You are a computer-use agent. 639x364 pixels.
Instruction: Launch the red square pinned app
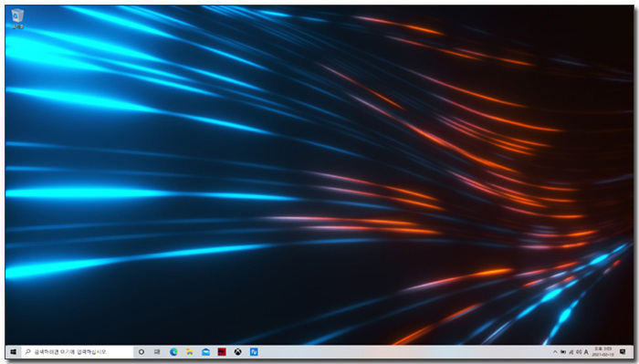point(222,352)
